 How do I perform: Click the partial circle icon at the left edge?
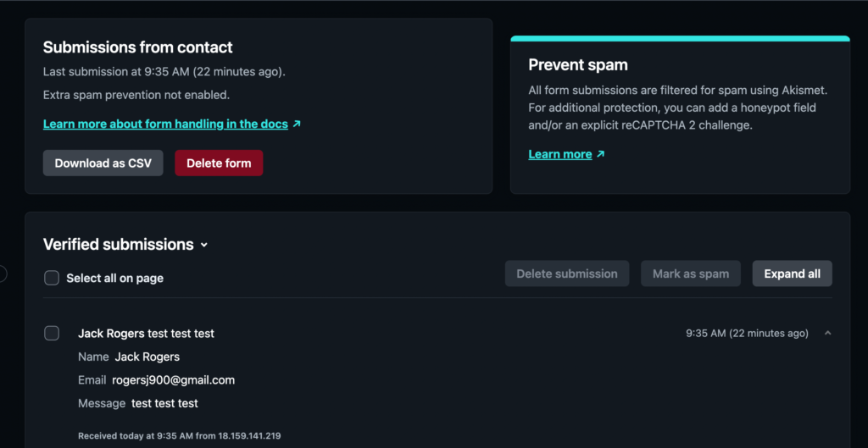pos(3,274)
